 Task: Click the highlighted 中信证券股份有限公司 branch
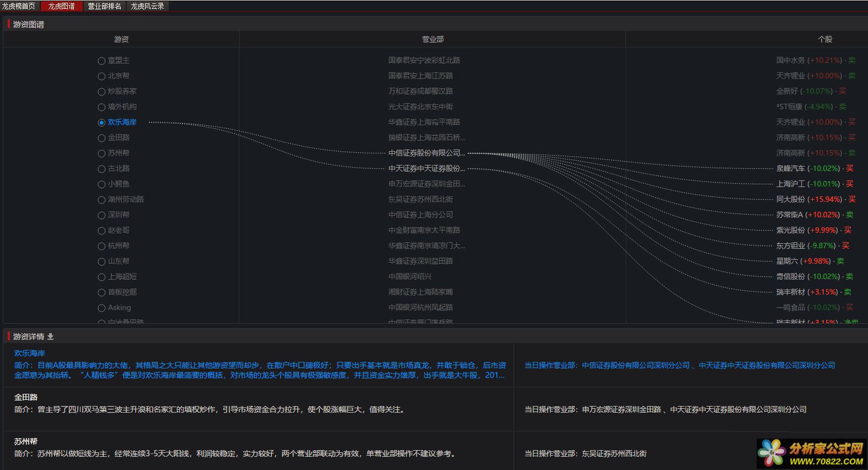click(427, 153)
